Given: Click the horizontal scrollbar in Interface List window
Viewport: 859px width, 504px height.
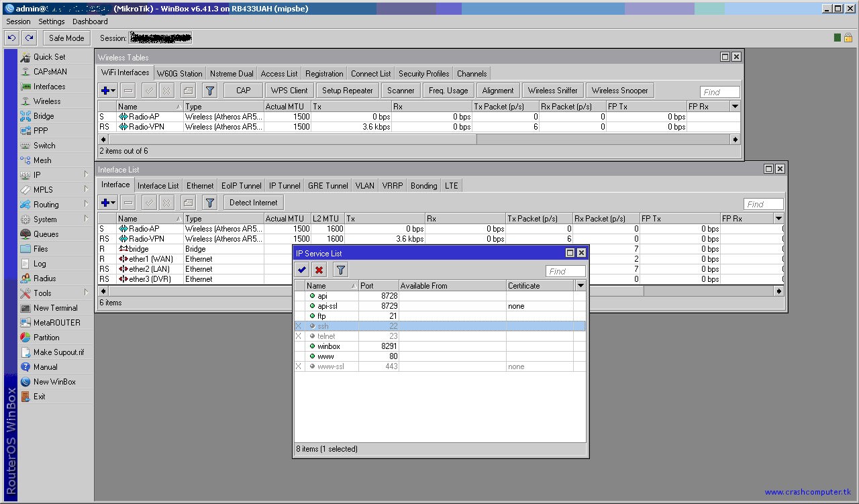Looking at the screenshot, I should [x=442, y=291].
